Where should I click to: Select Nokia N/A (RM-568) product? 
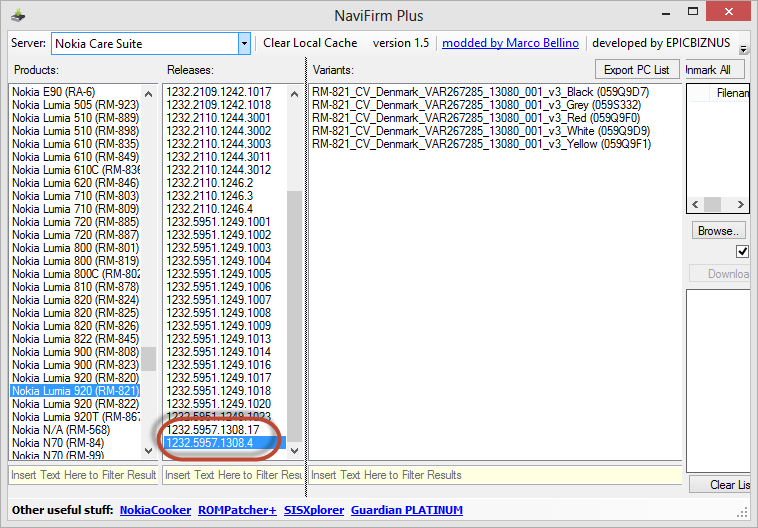tap(61, 430)
